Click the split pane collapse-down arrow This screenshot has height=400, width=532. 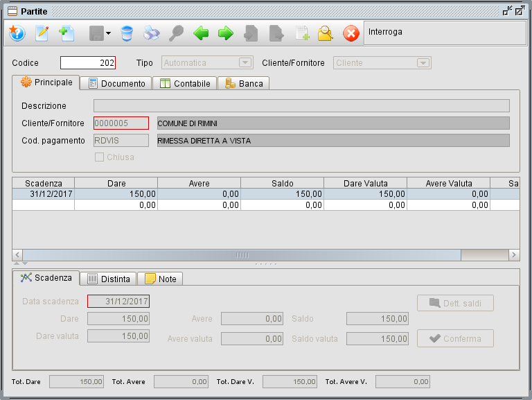pyautogui.click(x=25, y=263)
